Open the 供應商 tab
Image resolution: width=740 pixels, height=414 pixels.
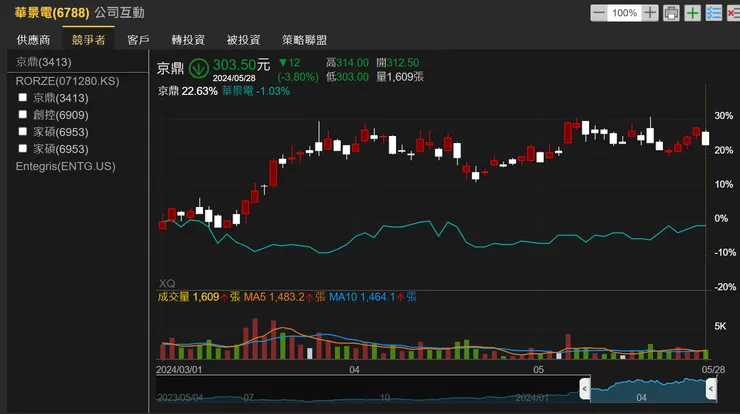[x=33, y=40]
